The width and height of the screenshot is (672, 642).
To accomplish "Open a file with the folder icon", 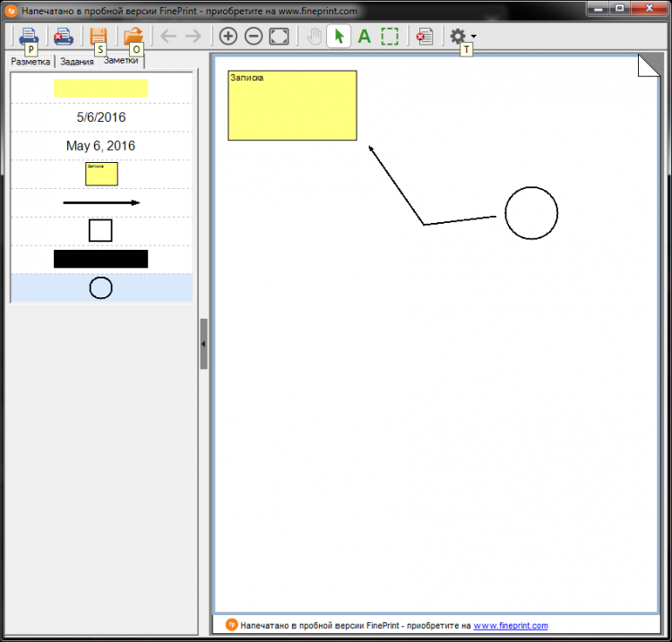I will click(134, 36).
